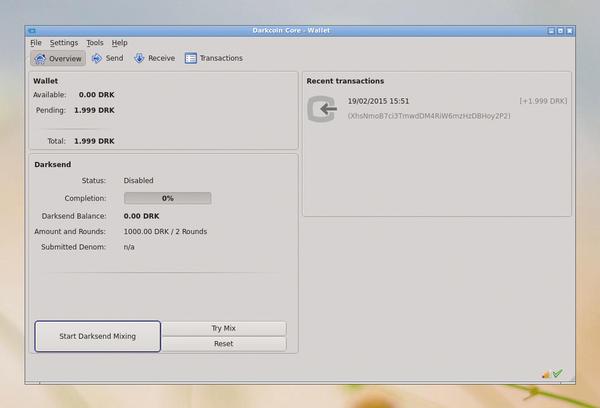Open the Tools menu

point(95,43)
